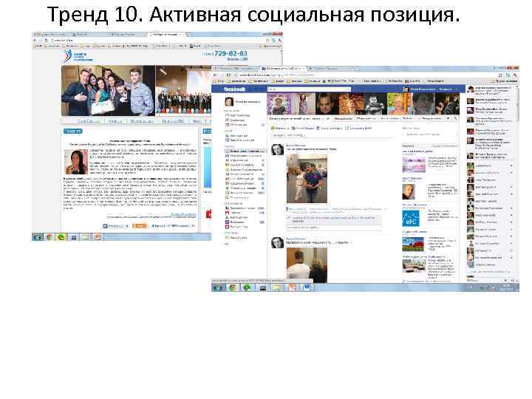Open the eFC sponsored ad thumbnail
This screenshot has height=399, width=532.
(411, 219)
